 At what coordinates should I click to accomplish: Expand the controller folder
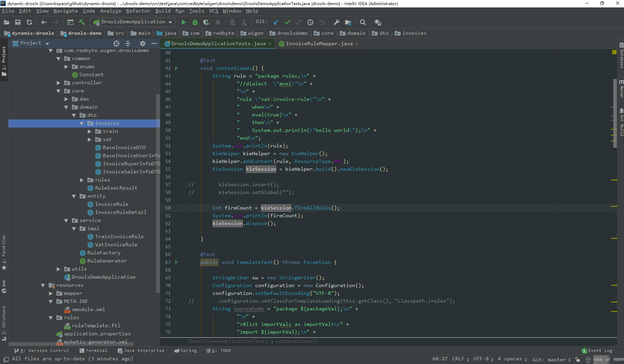[x=58, y=83]
